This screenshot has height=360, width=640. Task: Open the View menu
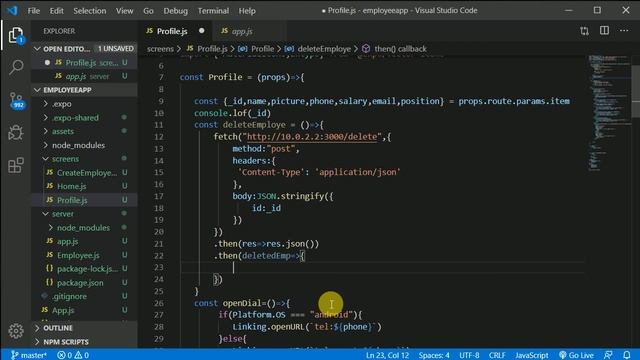click(x=124, y=11)
